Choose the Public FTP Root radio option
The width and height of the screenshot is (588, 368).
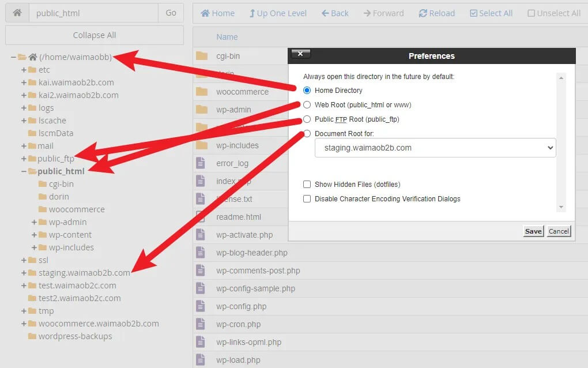tap(307, 119)
